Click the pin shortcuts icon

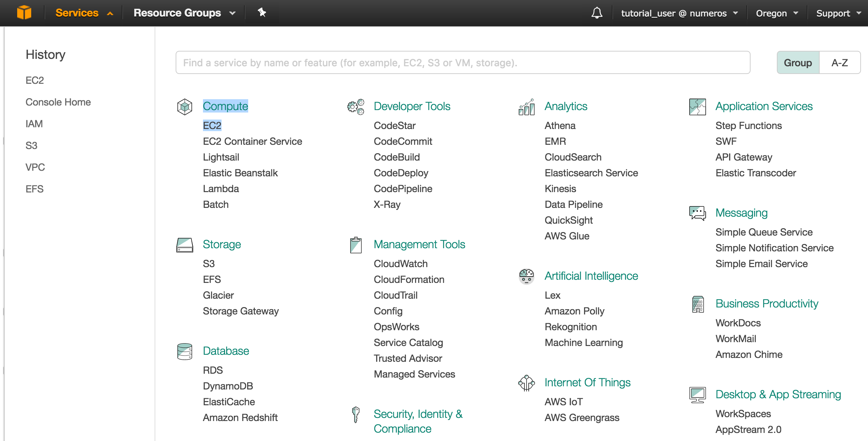[262, 13]
